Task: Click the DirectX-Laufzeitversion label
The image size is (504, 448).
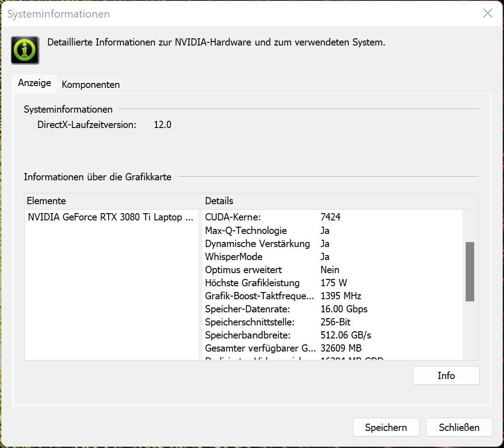Action: tap(87, 125)
